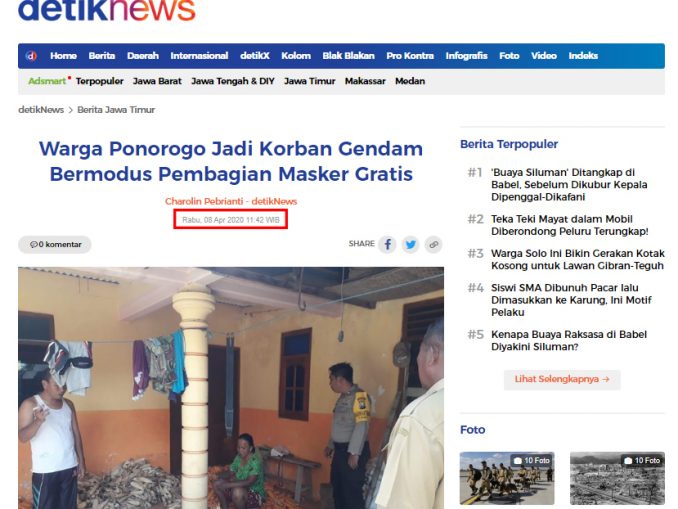Click Berita Jawa Timur breadcrumb
The image size is (678, 509).
[116, 110]
